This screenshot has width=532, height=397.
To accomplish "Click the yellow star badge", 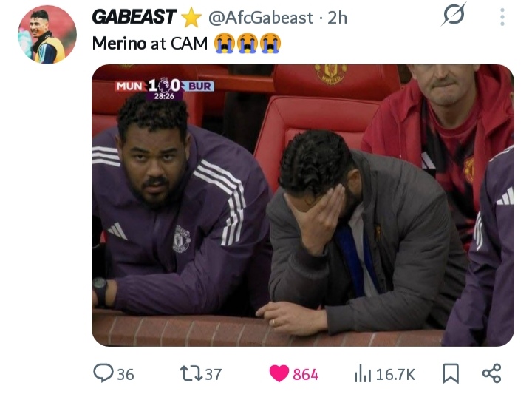I will [x=191, y=17].
